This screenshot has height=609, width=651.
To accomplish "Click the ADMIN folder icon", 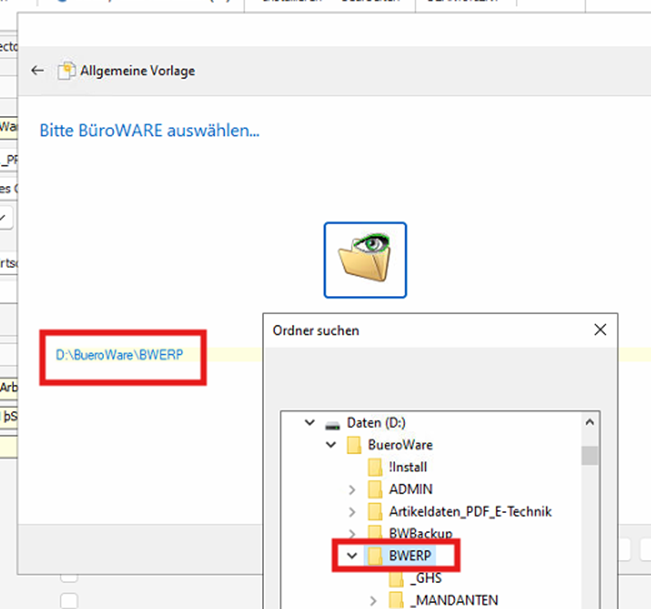I will (x=375, y=489).
